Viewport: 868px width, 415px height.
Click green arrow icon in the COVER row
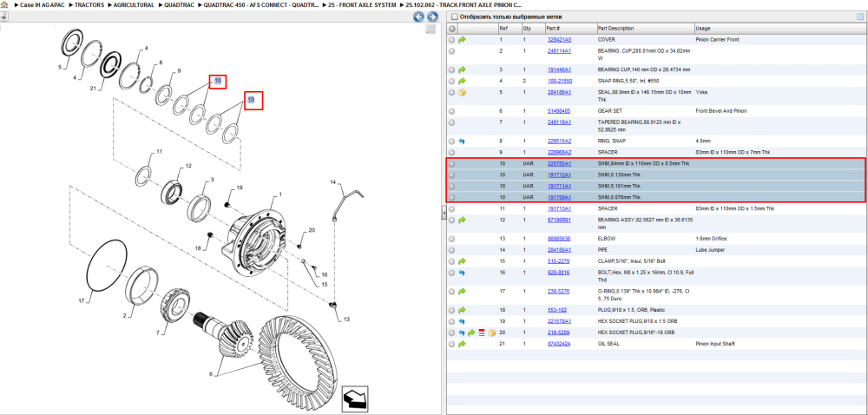tap(462, 40)
